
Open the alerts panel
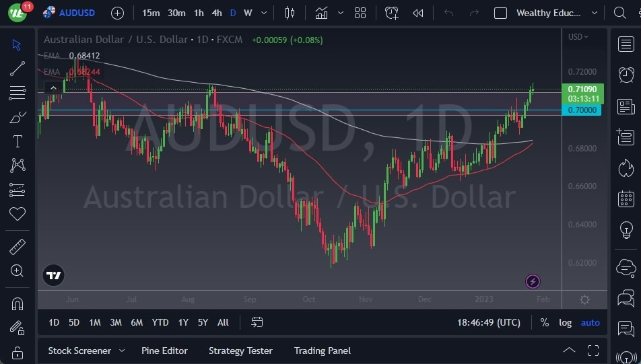626,75
